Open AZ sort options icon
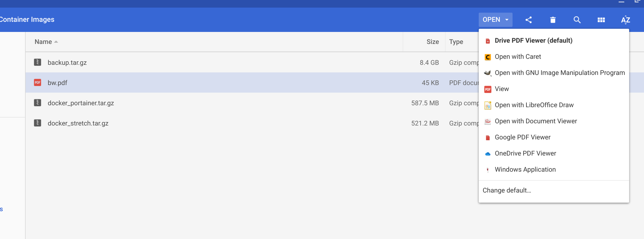 click(625, 20)
